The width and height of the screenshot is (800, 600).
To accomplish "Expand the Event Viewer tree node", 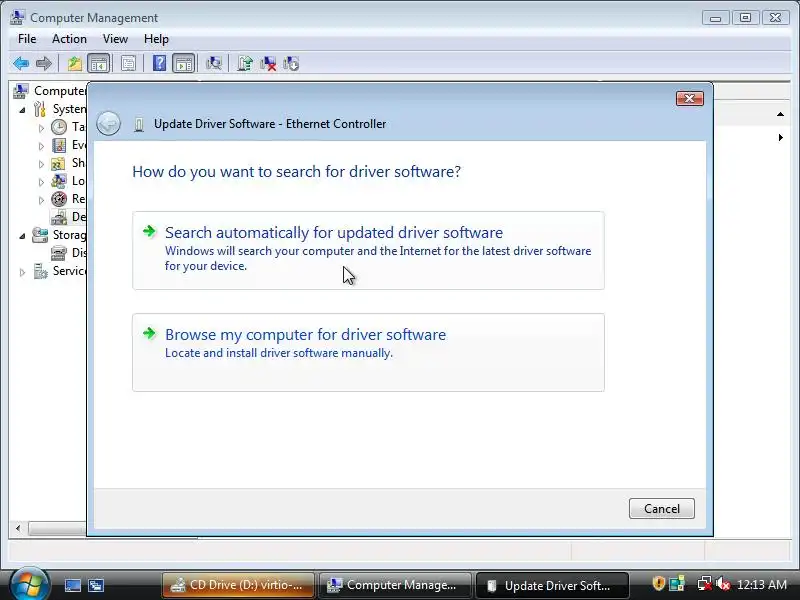I will 41,146.
